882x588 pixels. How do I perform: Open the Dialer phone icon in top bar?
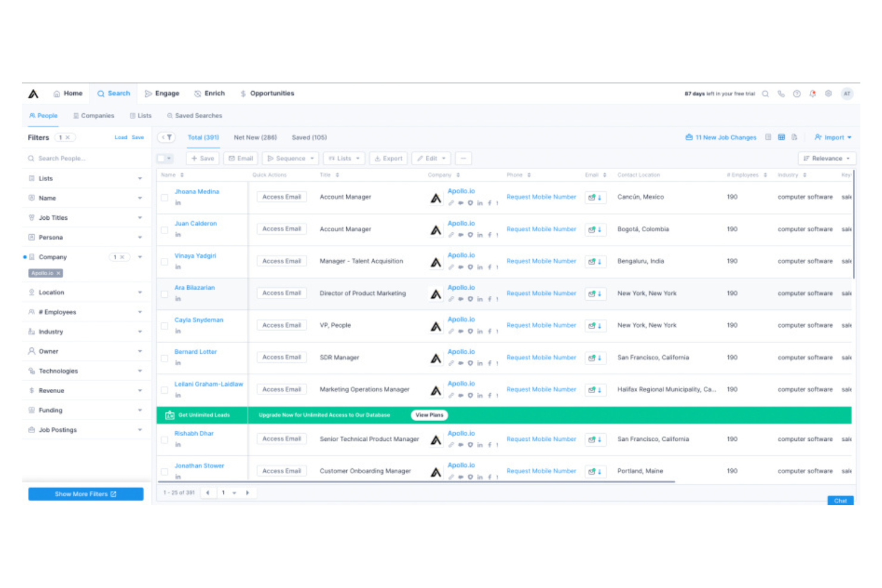click(781, 93)
